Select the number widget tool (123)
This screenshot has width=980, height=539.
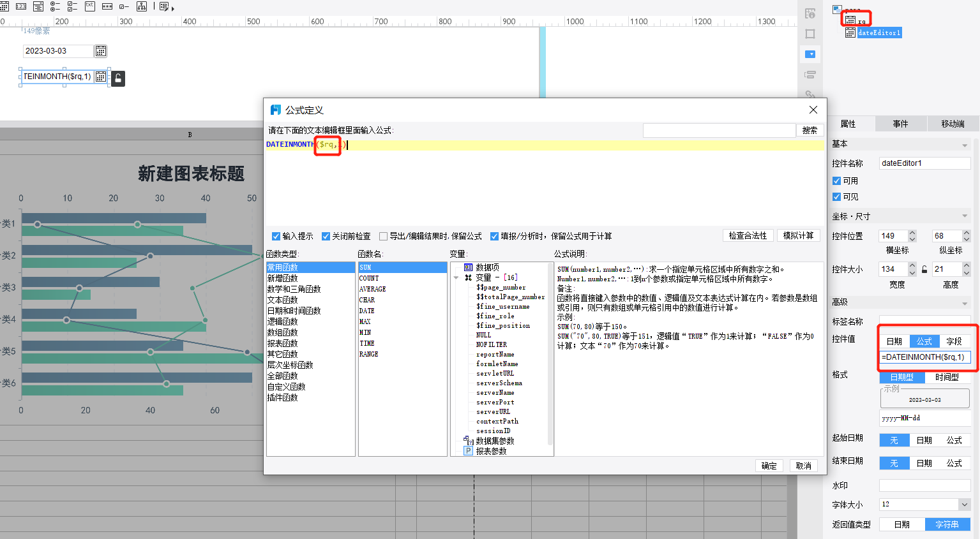point(21,6)
